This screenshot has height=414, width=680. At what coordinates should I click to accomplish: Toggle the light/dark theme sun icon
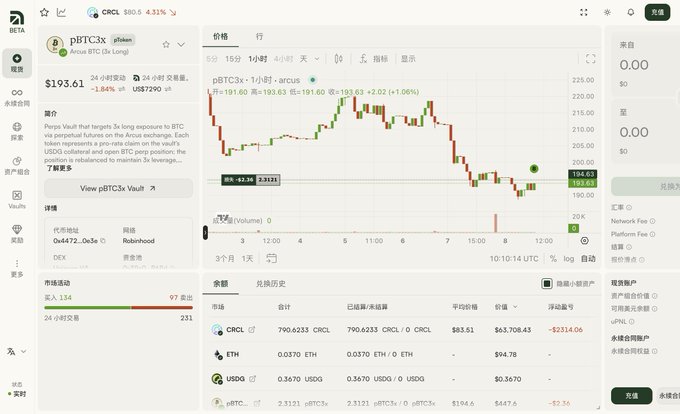click(x=607, y=12)
